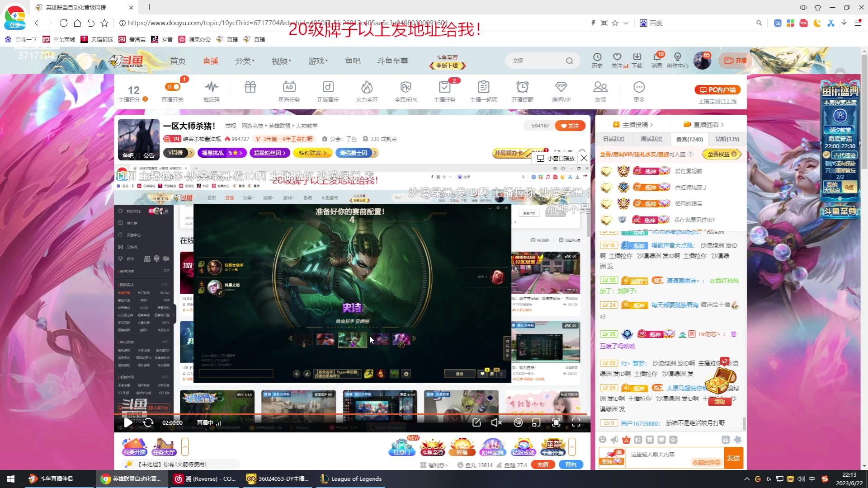Screen dimensions: 868x488
Task: Send chat with the 发送 button
Action: (x=733, y=457)
